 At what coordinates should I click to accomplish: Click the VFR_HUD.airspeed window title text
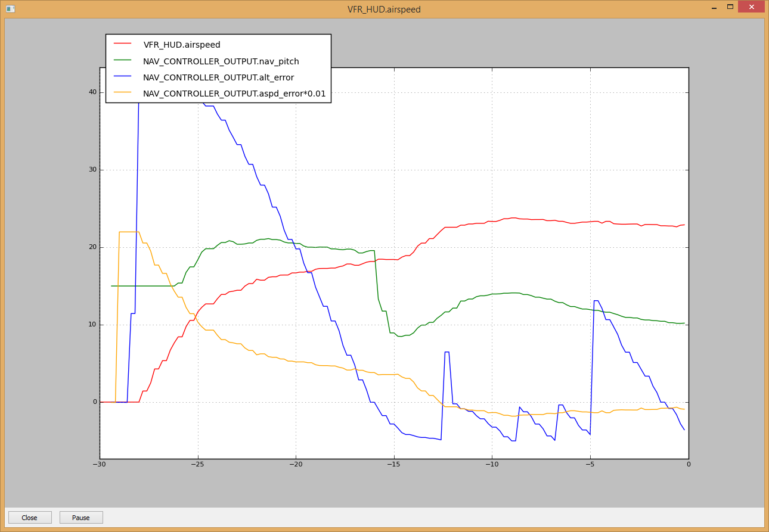click(384, 9)
